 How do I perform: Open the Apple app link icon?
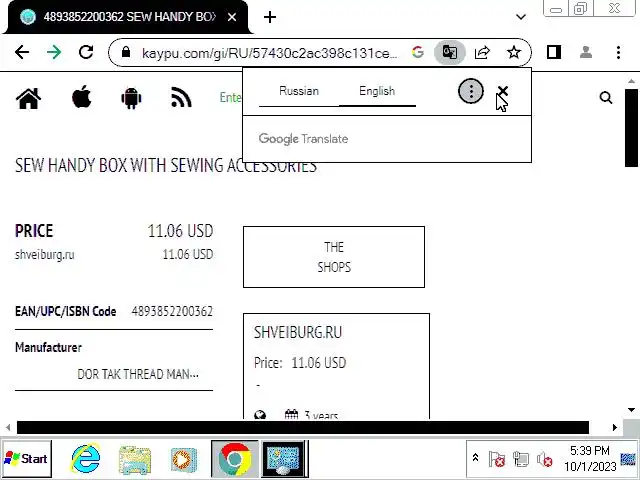tap(82, 97)
